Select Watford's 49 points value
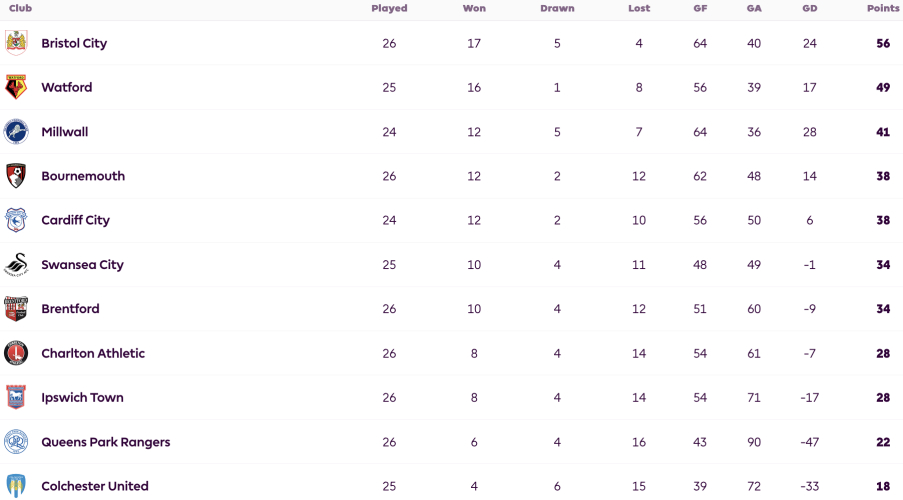Screen dimensions: 903x500 click(883, 88)
